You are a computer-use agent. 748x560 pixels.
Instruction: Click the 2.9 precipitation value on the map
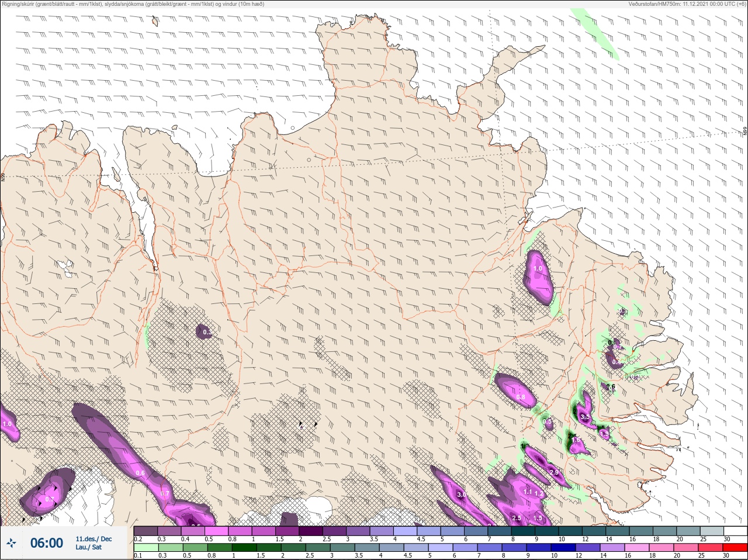click(554, 472)
